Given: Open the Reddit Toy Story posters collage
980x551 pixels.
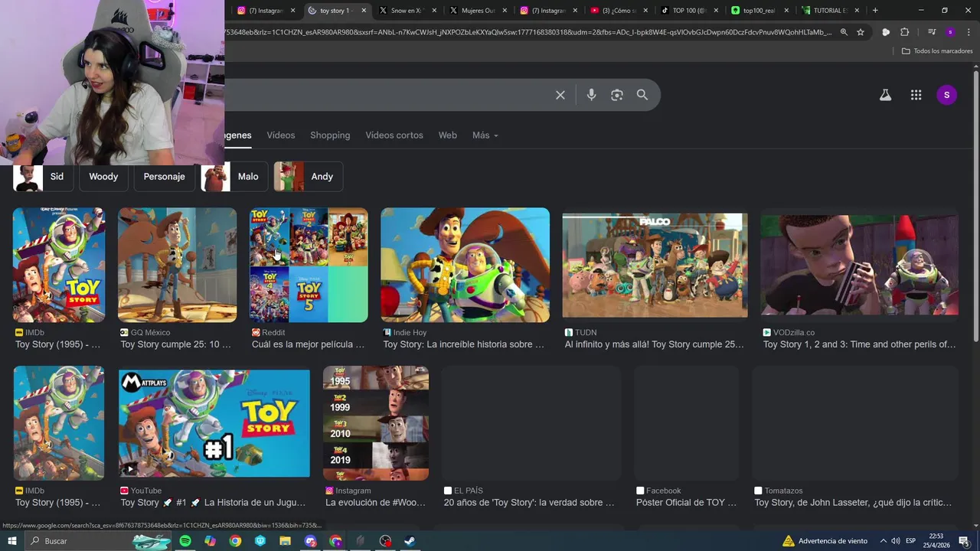Looking at the screenshot, I should pos(309,265).
